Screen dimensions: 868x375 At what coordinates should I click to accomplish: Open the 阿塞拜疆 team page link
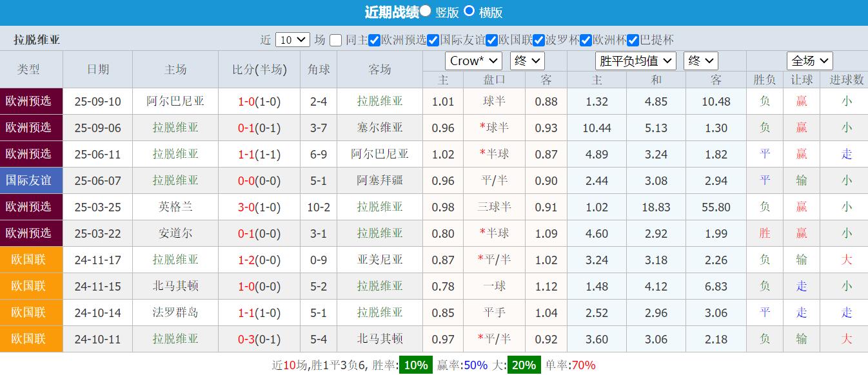[379, 180]
